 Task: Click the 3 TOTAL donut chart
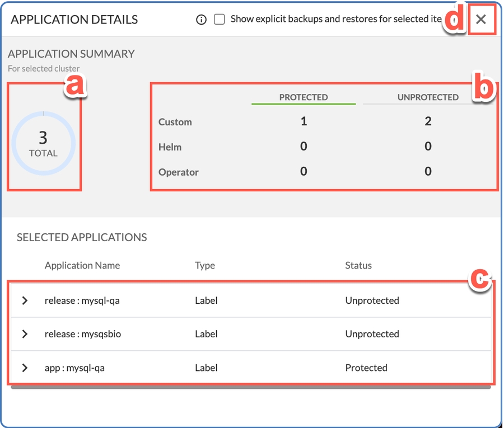43,143
